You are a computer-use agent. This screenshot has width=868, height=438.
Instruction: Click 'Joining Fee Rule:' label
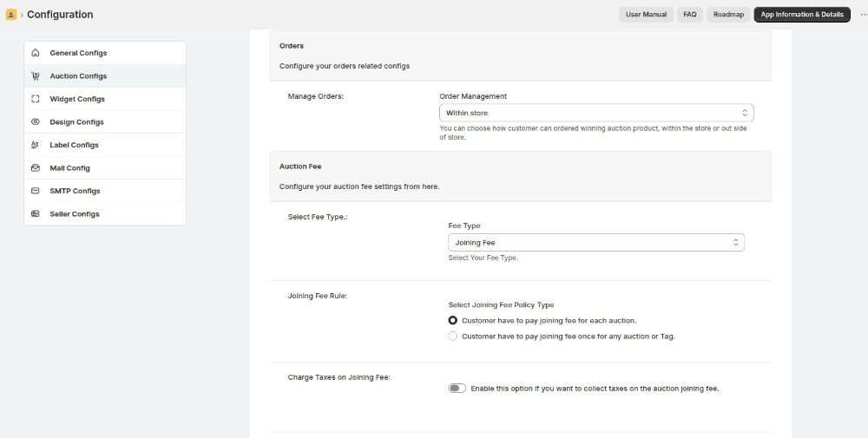point(317,296)
